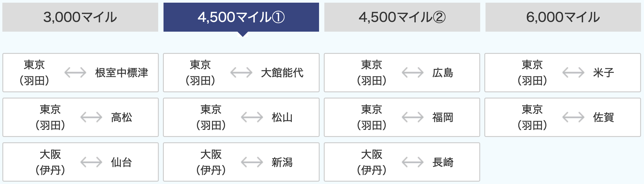Pick the 東京(羽田) to 佐賀 route

pyautogui.click(x=563, y=117)
